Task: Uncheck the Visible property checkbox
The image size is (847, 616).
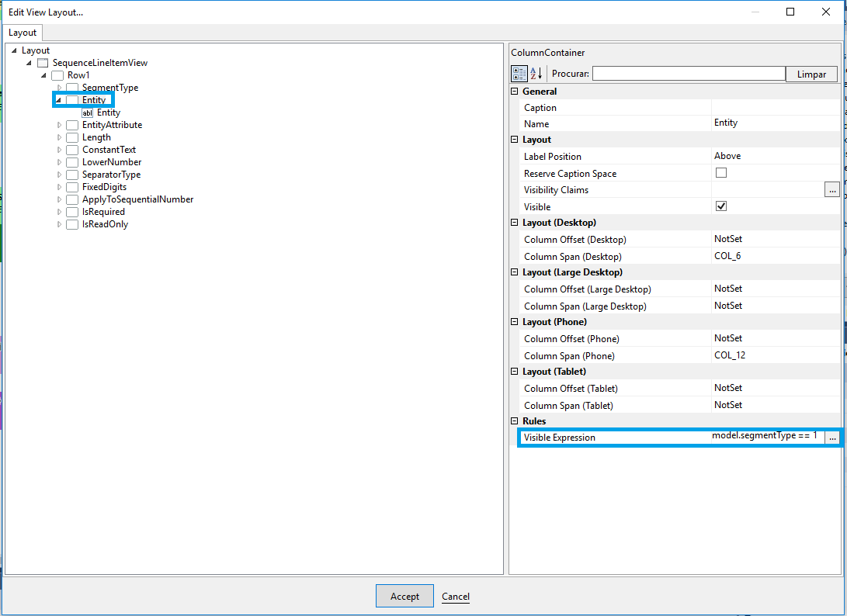Action: pos(721,206)
